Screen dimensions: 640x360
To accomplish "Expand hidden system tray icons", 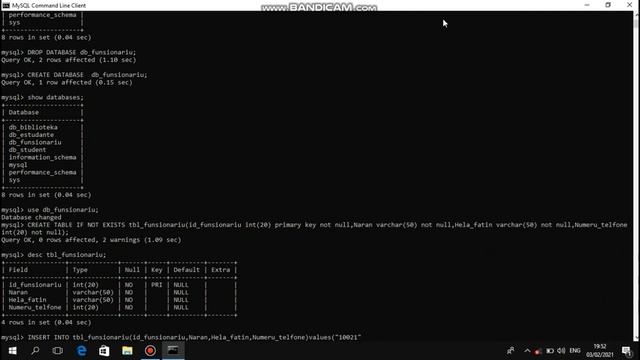I will [x=527, y=351].
